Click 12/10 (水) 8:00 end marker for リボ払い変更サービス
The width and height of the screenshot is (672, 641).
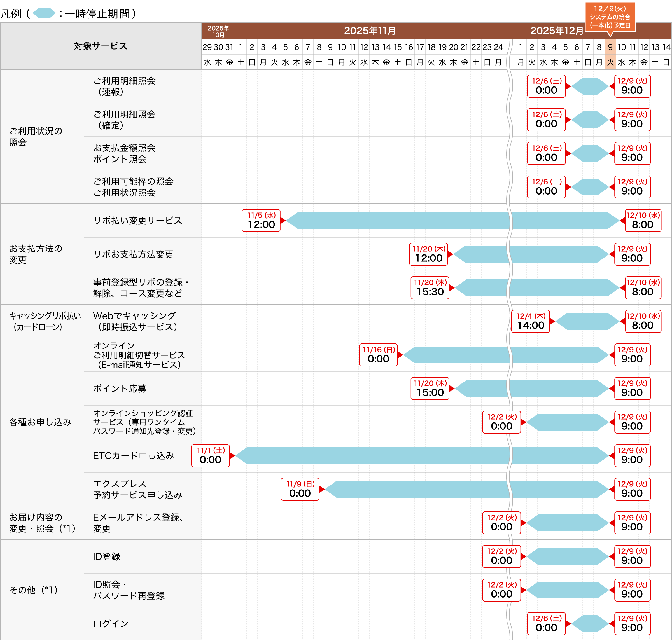pyautogui.click(x=643, y=220)
